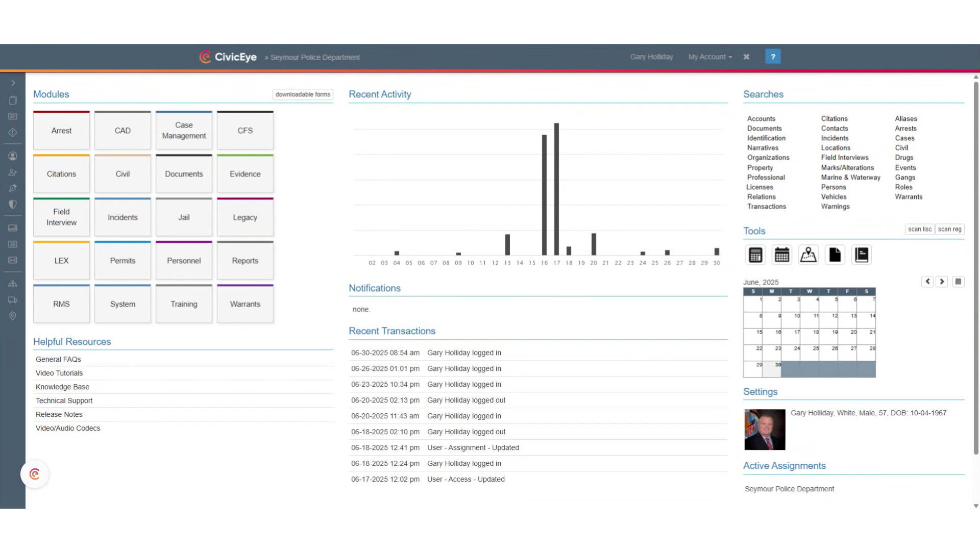Click the scan lisc button
980x551 pixels.
point(920,230)
